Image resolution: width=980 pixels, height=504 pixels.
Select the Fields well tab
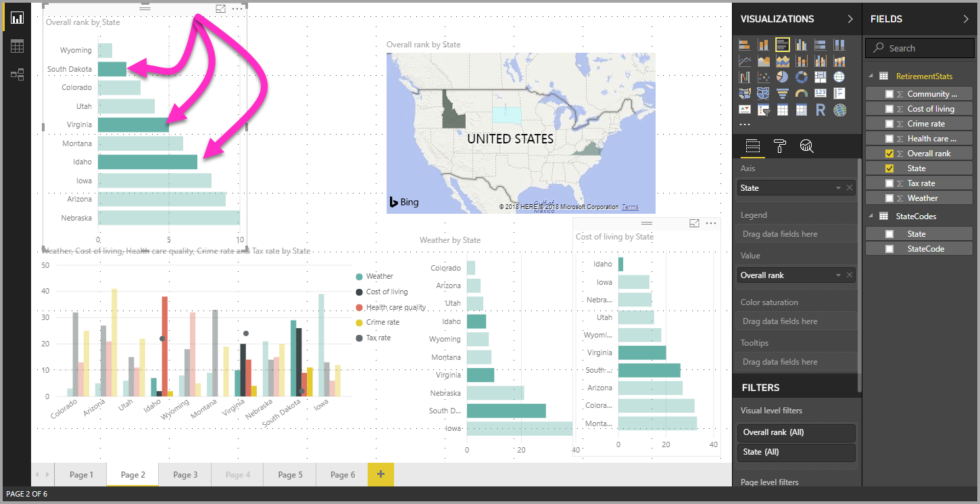pyautogui.click(x=753, y=145)
